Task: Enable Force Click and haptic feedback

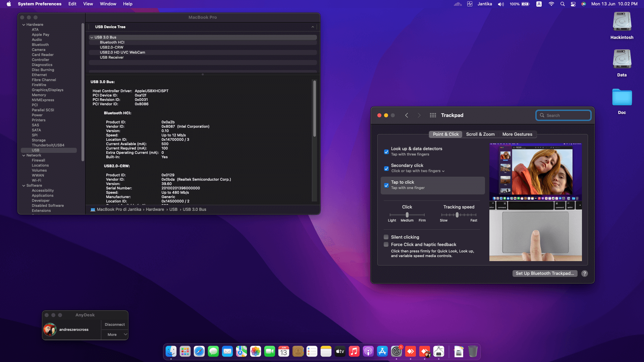Action: point(386,244)
